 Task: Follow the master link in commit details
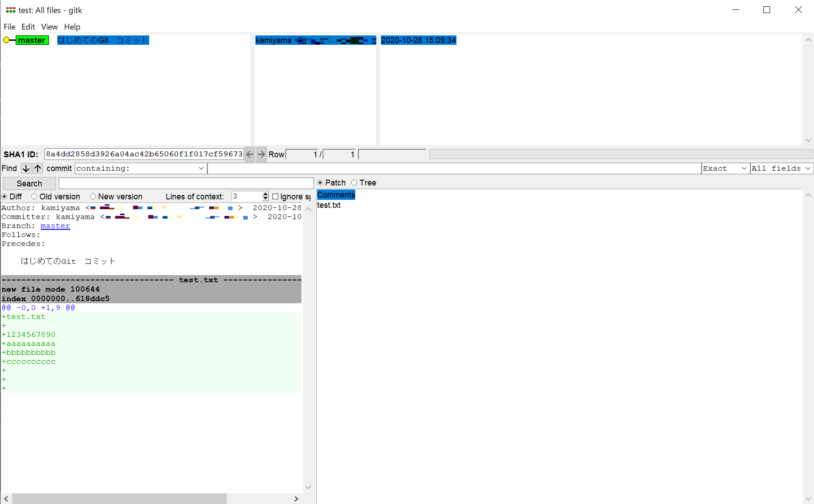click(x=55, y=226)
